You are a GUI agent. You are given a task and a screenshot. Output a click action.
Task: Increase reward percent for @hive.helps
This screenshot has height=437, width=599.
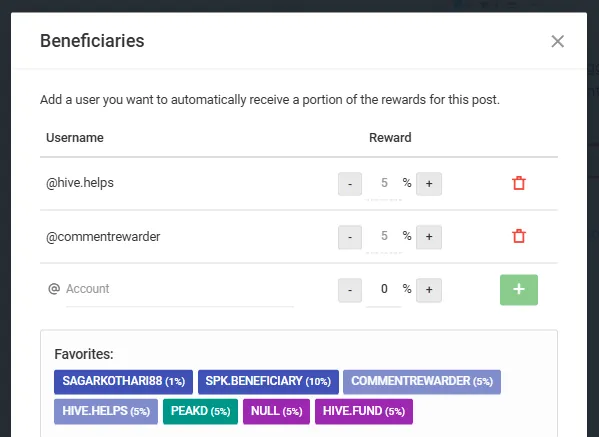pos(429,184)
